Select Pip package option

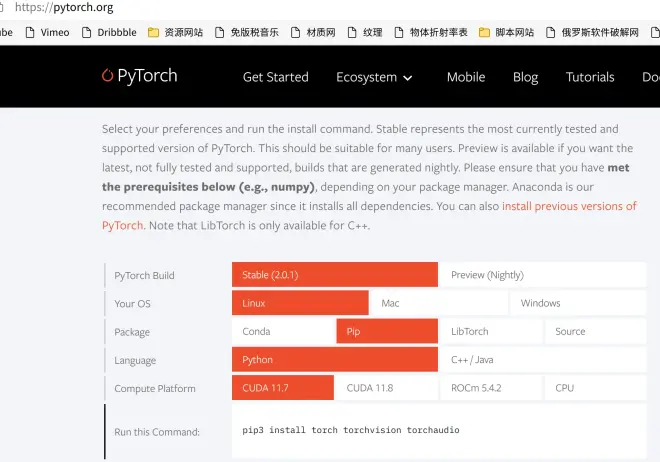click(x=387, y=331)
